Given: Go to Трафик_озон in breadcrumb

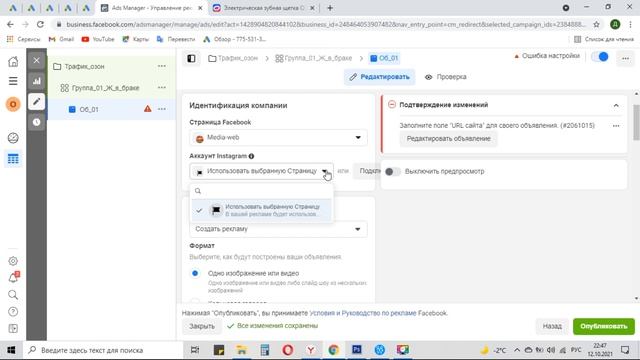Looking at the screenshot, I should pyautogui.click(x=233, y=58).
